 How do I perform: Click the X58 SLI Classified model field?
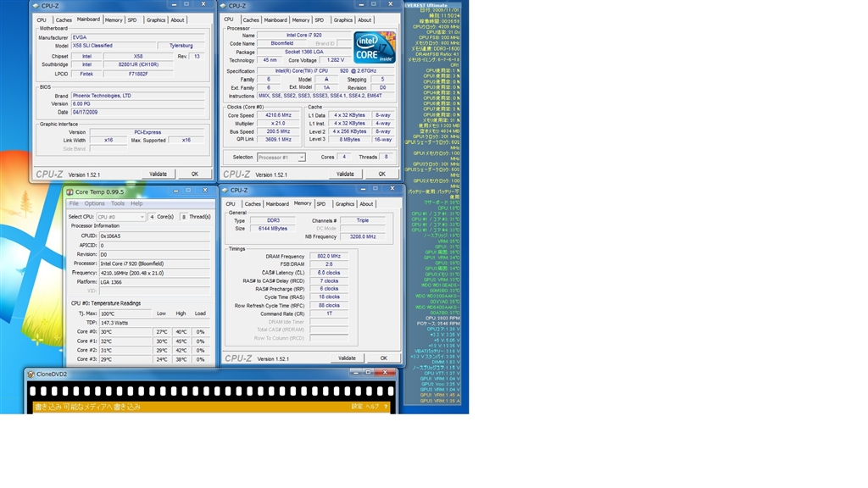(x=114, y=46)
